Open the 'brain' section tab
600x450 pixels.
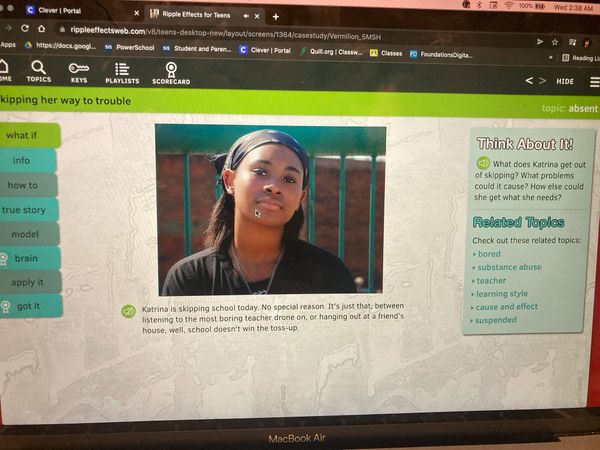(25, 258)
